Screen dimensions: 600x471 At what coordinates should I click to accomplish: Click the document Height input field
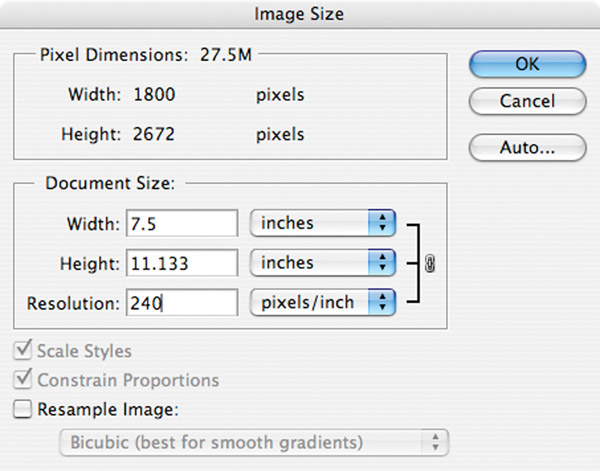click(182, 263)
